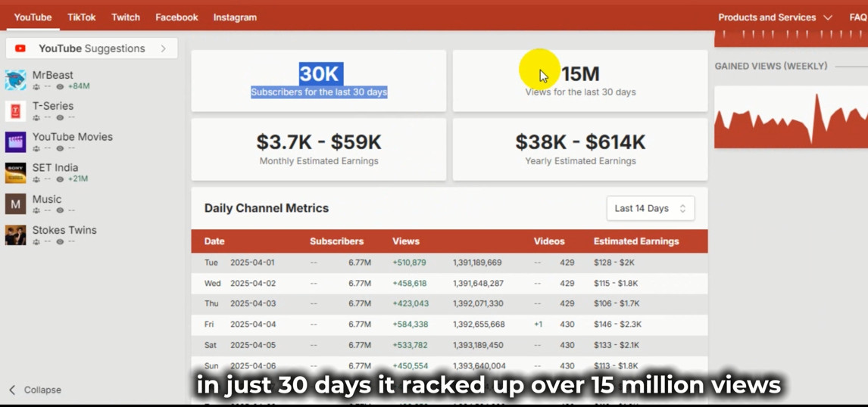868x407 pixels.
Task: Select the 2025-04-01 date cell
Action: pyautogui.click(x=252, y=263)
